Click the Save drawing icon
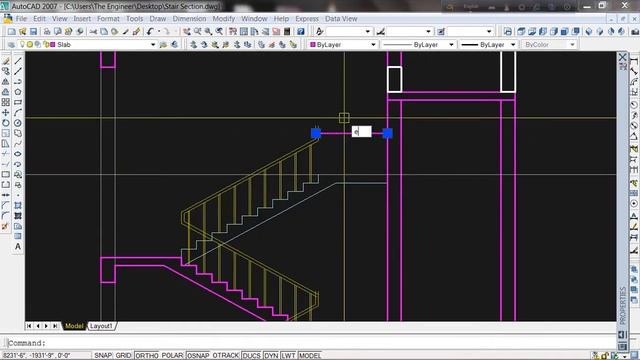Viewport: 640px width, 360px height. [x=33, y=31]
